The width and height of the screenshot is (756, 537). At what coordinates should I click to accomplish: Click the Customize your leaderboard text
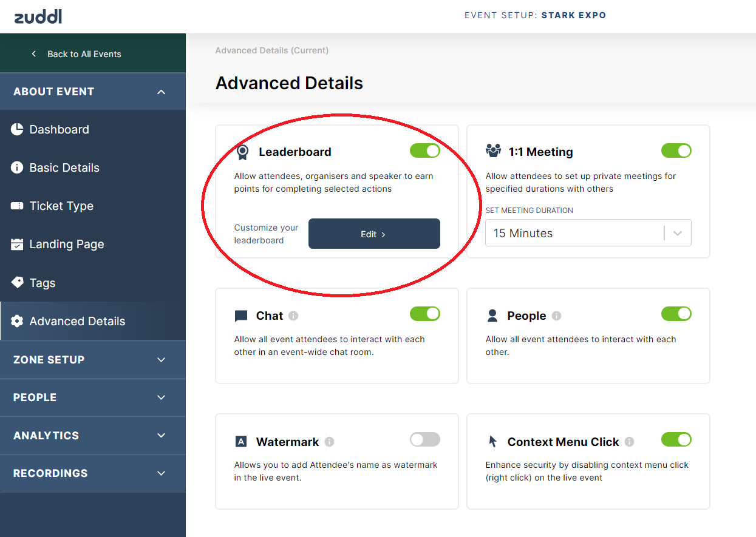267,234
